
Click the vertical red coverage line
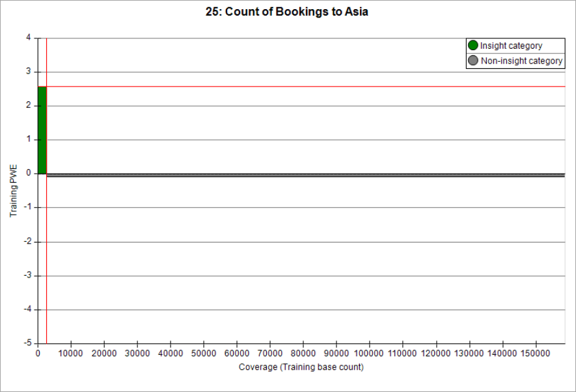click(x=47, y=191)
